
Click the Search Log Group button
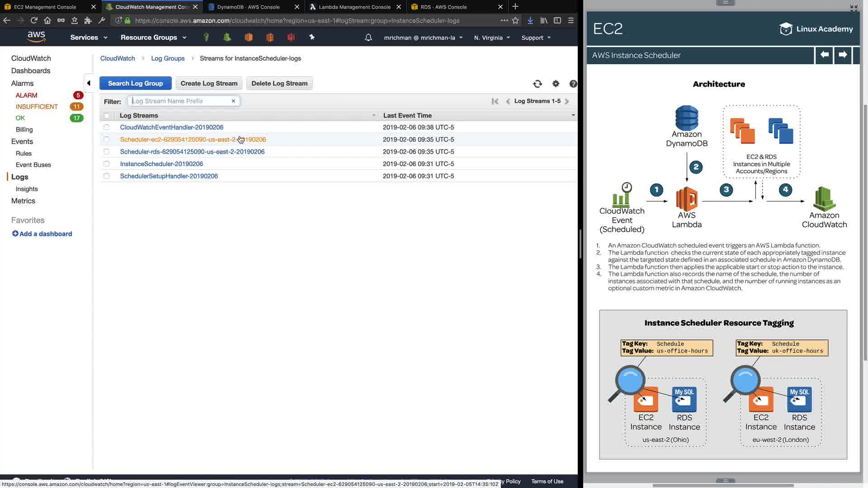tap(135, 84)
